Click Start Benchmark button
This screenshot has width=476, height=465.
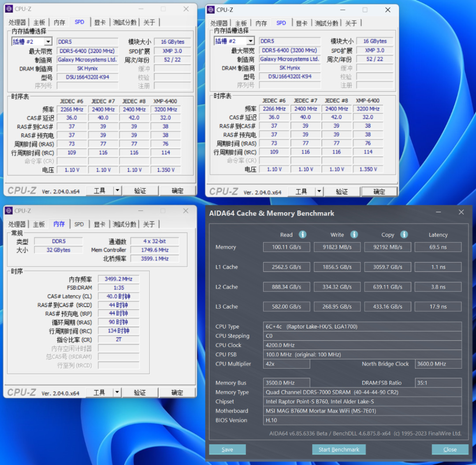coord(339,449)
